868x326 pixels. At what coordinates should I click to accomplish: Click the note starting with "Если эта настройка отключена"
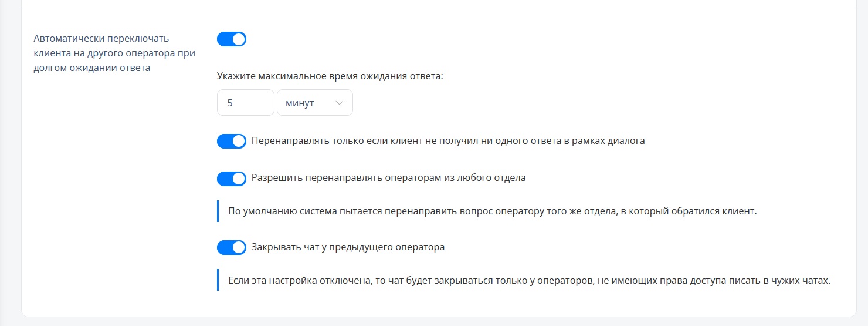point(528,280)
